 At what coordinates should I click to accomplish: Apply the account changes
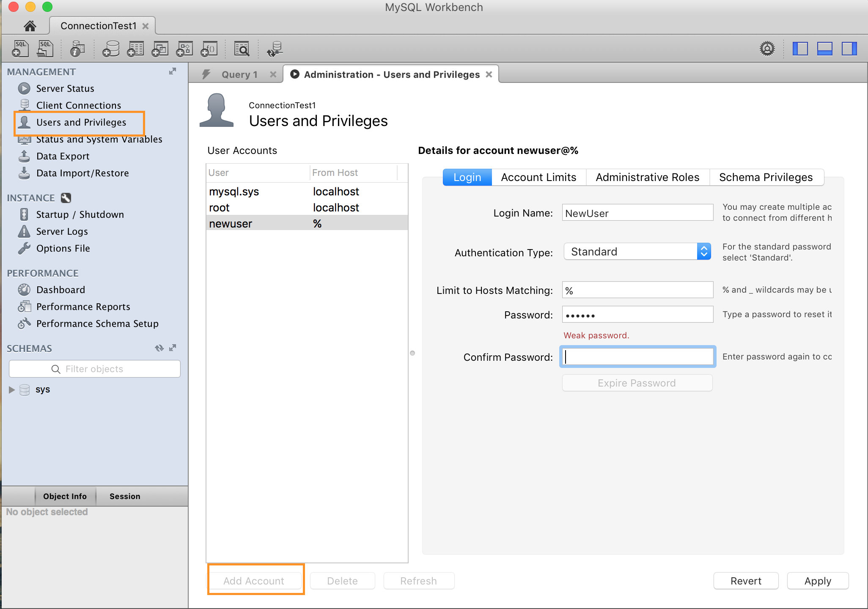pos(818,581)
